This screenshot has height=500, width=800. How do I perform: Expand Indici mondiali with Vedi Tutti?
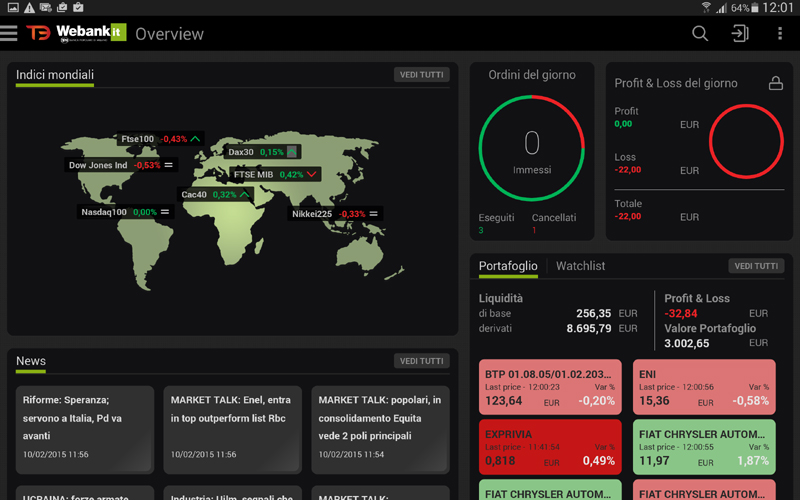[x=421, y=75]
